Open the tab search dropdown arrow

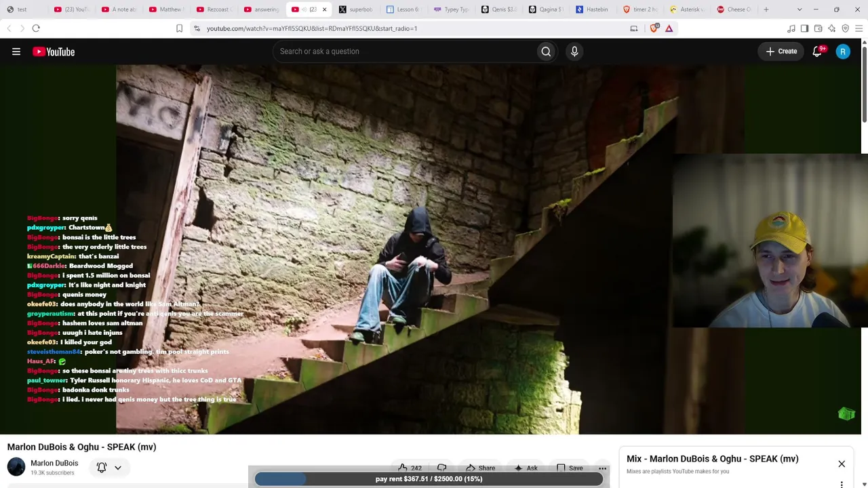[800, 9]
